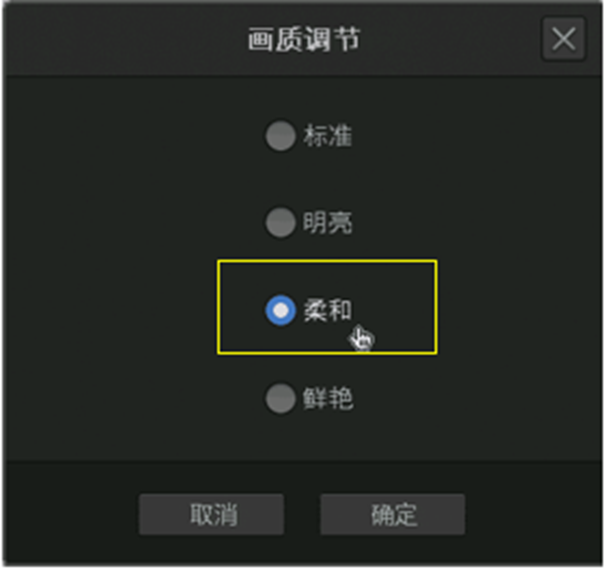Click the 画质调节 title text
The image size is (605, 569).
pos(304,39)
